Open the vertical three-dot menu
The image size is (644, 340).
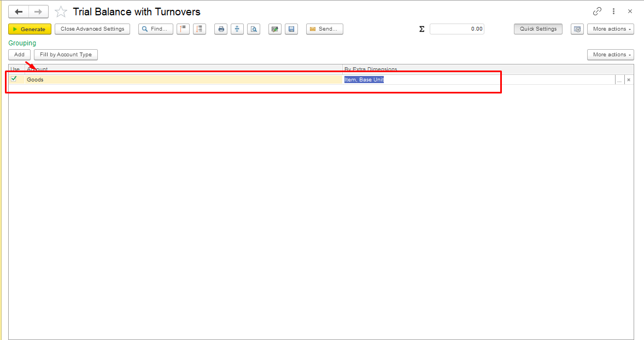[614, 11]
